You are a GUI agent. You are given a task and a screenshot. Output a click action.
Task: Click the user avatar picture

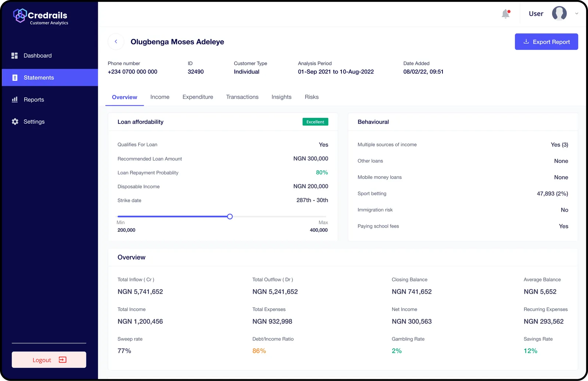559,14
